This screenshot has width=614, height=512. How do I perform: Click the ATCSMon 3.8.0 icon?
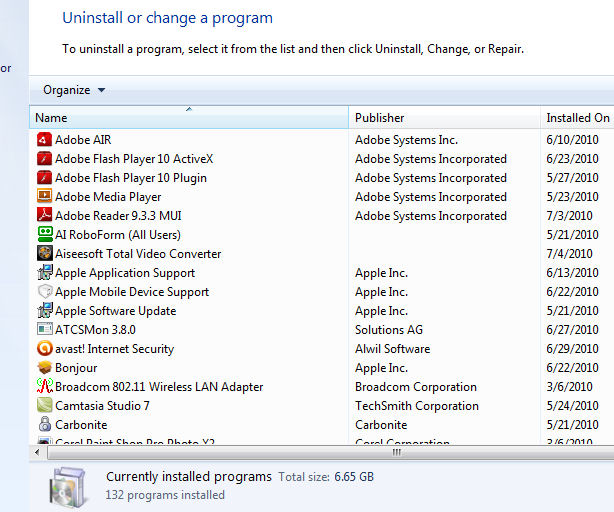click(45, 329)
